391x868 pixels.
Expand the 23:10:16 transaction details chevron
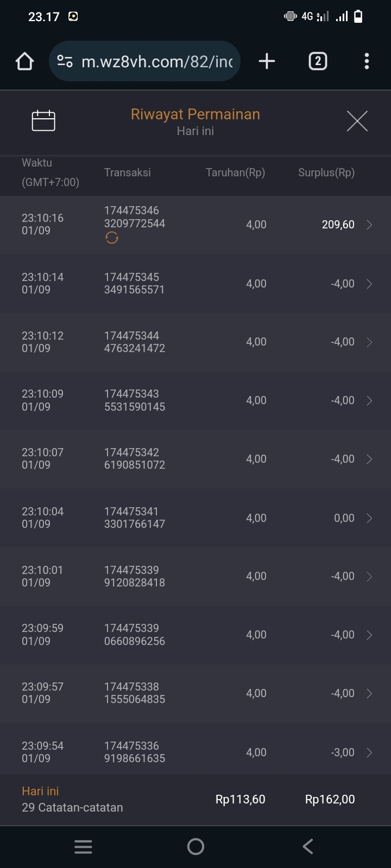click(369, 225)
